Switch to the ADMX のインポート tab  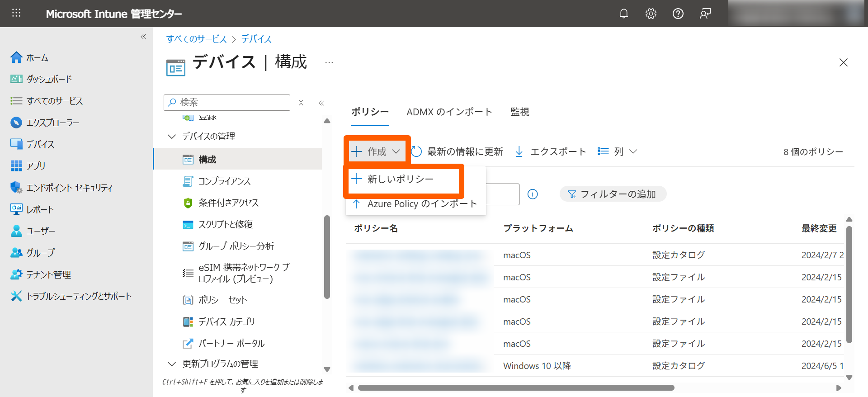pyautogui.click(x=449, y=112)
